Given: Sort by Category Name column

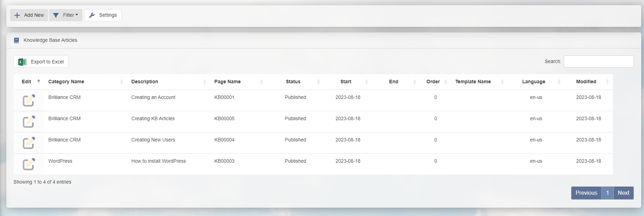Looking at the screenshot, I should point(85,82).
